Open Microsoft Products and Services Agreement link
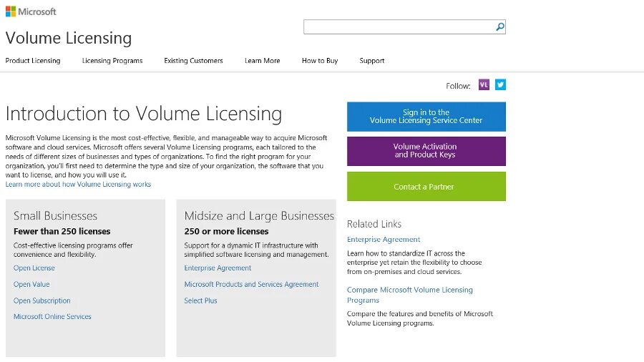Screen dimensions: 644x362 251,285
